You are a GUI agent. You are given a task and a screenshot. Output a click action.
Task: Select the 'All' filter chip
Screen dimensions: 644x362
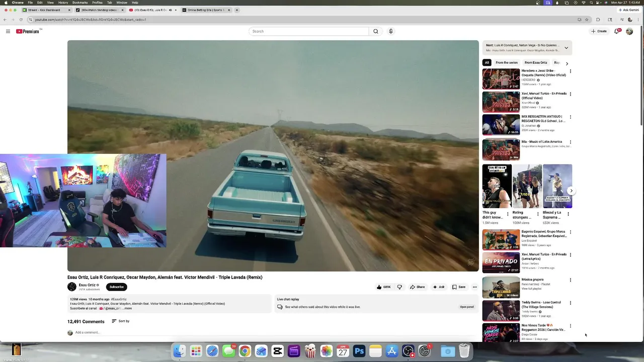click(x=487, y=63)
